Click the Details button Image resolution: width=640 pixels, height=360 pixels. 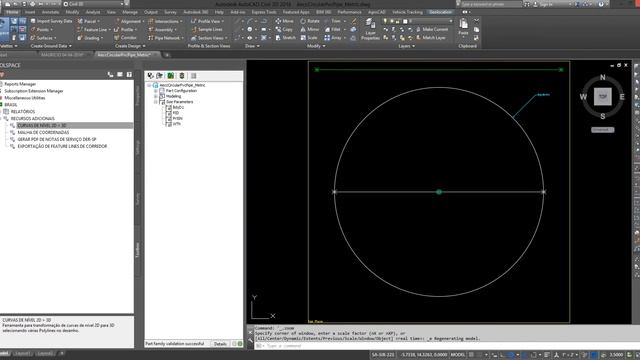220,344
